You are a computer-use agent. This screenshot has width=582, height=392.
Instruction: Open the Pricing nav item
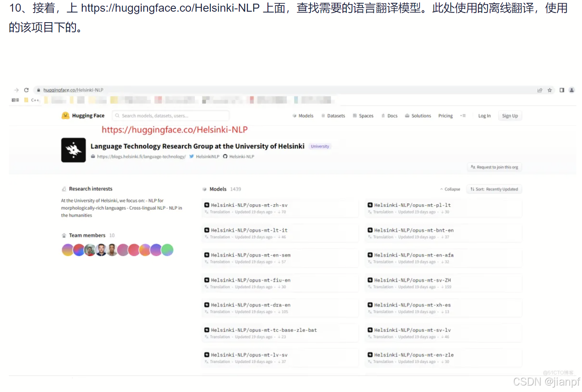[x=446, y=116]
